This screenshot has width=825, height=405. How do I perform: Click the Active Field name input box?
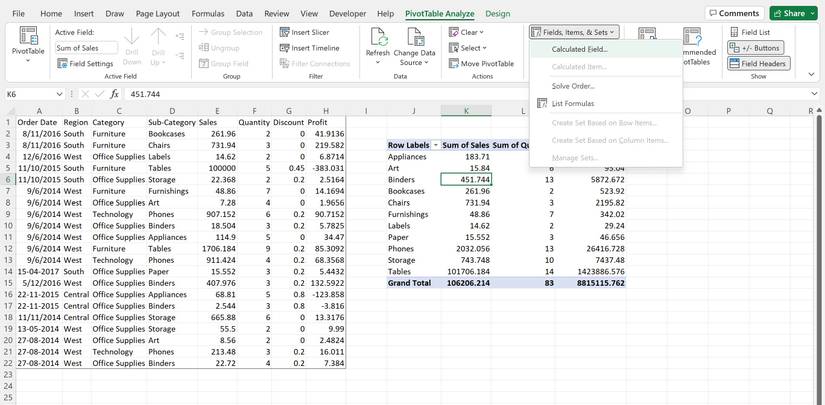click(85, 48)
